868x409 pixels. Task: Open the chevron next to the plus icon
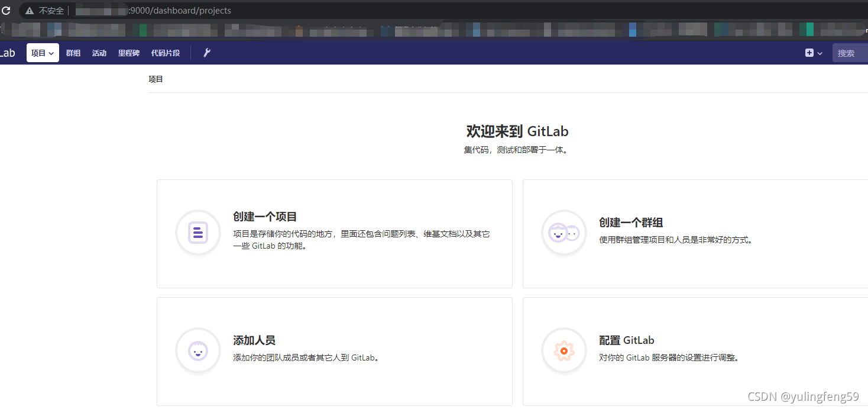coord(819,53)
